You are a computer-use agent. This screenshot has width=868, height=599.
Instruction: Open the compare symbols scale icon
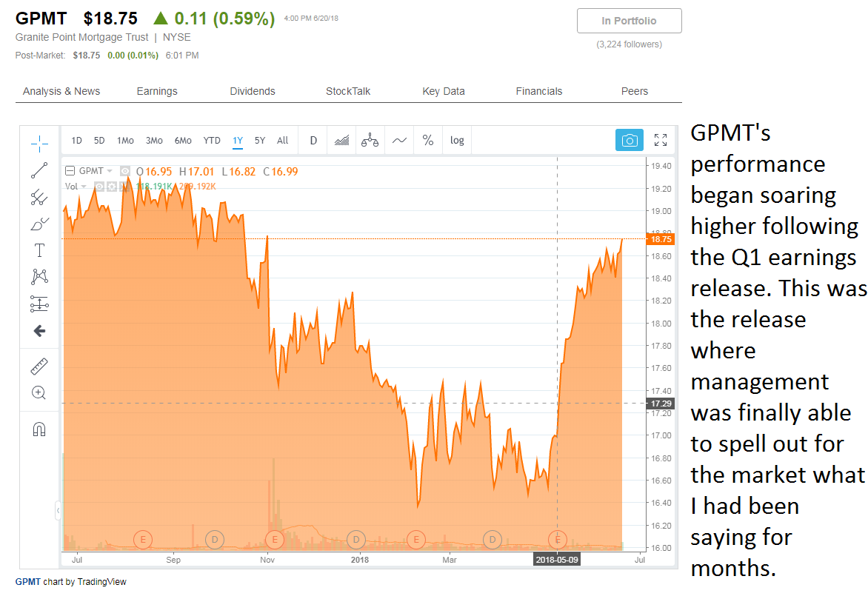coord(370,141)
